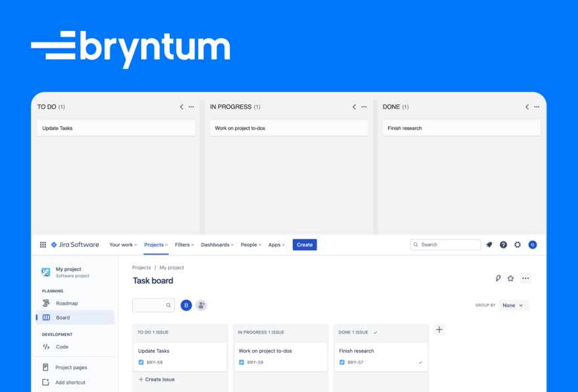Image resolution: width=578 pixels, height=392 pixels.
Task: Open the app switcher grid icon
Action: point(43,244)
